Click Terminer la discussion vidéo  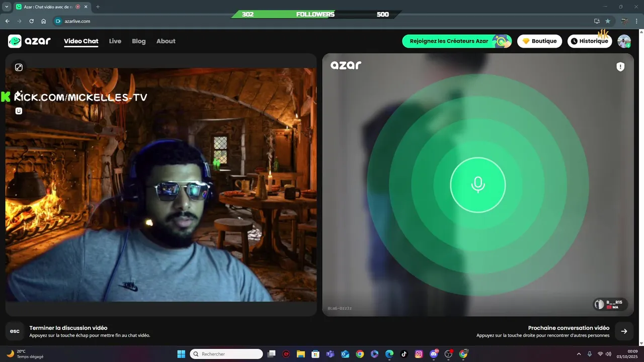coord(68,328)
